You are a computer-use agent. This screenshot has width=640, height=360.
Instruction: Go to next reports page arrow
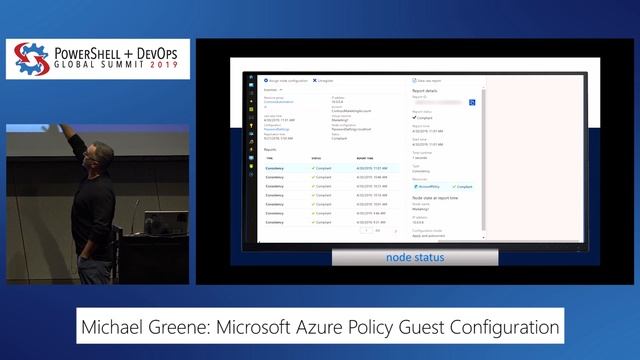pos(396,231)
